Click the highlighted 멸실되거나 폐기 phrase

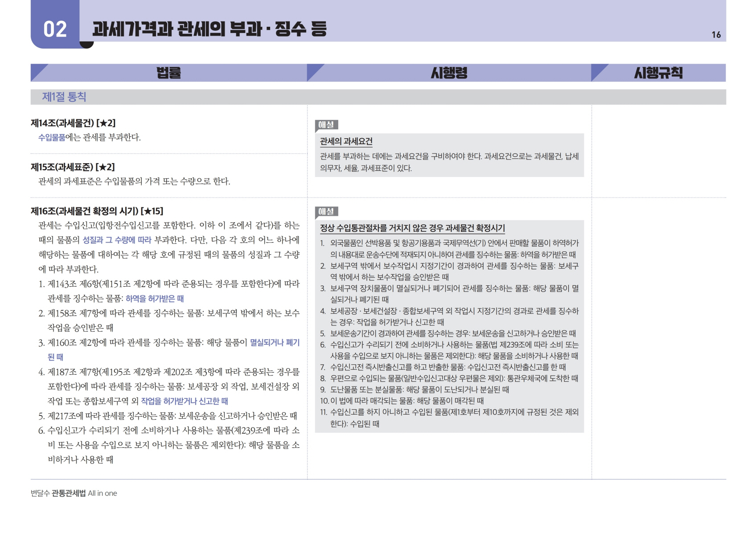(275, 342)
